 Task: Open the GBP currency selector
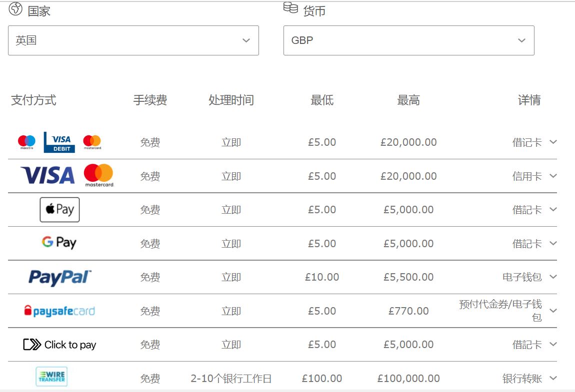tap(409, 40)
